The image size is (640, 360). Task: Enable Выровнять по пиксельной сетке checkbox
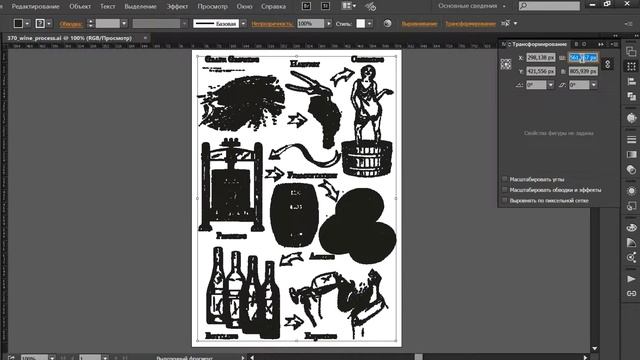[504, 200]
